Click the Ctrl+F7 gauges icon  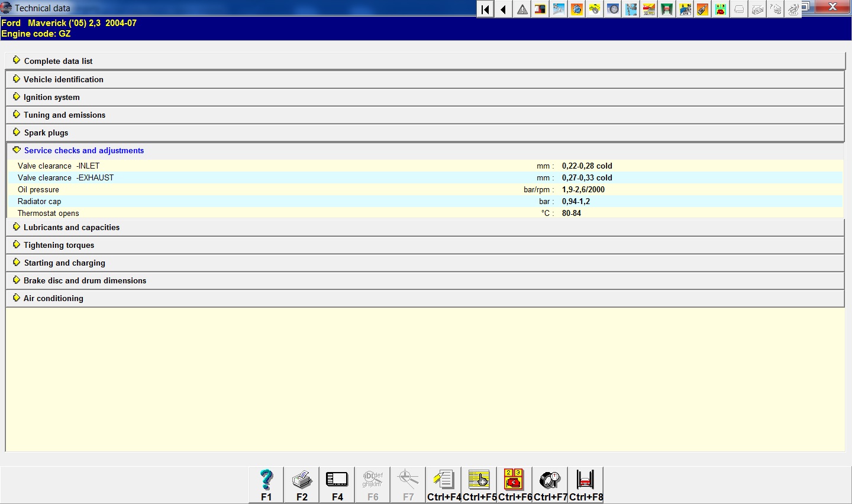point(550,484)
